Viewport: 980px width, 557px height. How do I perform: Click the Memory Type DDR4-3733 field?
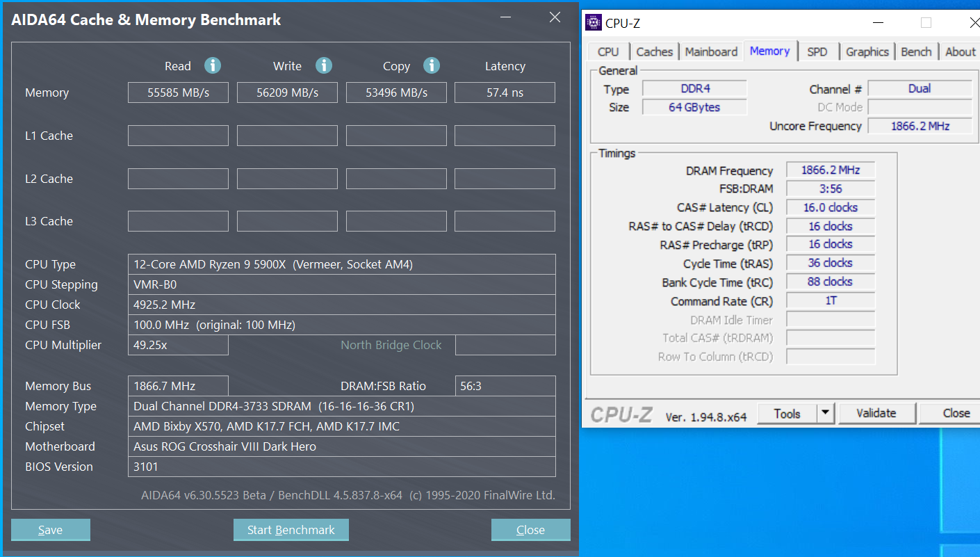pos(342,406)
